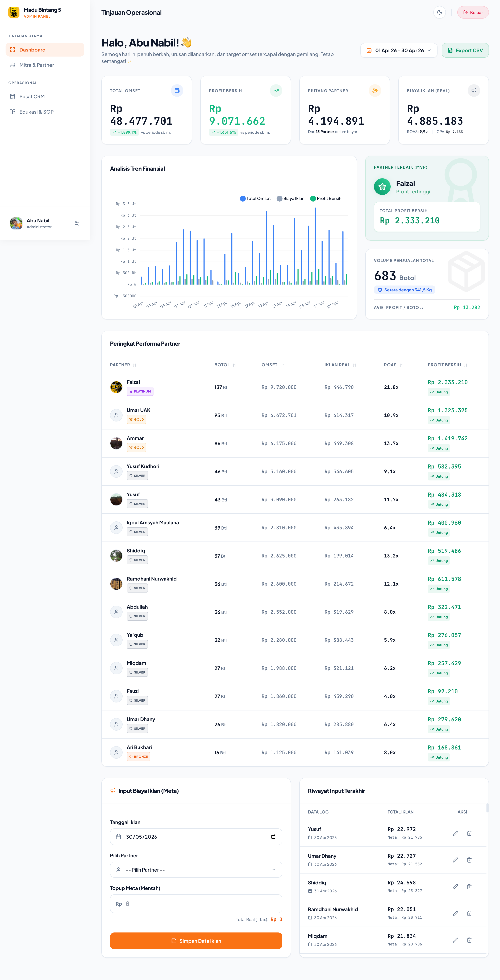Click Faizal's profit value Rp 2.333.210 in table
This screenshot has height=980, width=500.
click(447, 382)
